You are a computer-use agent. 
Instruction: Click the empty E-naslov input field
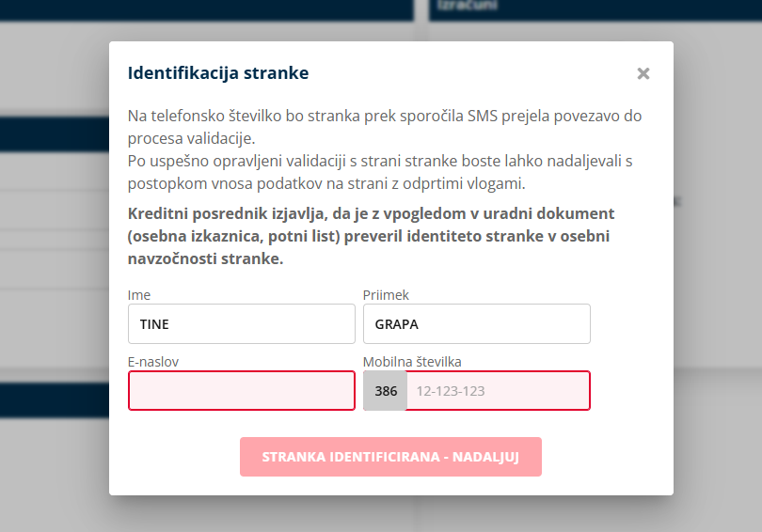(x=241, y=391)
